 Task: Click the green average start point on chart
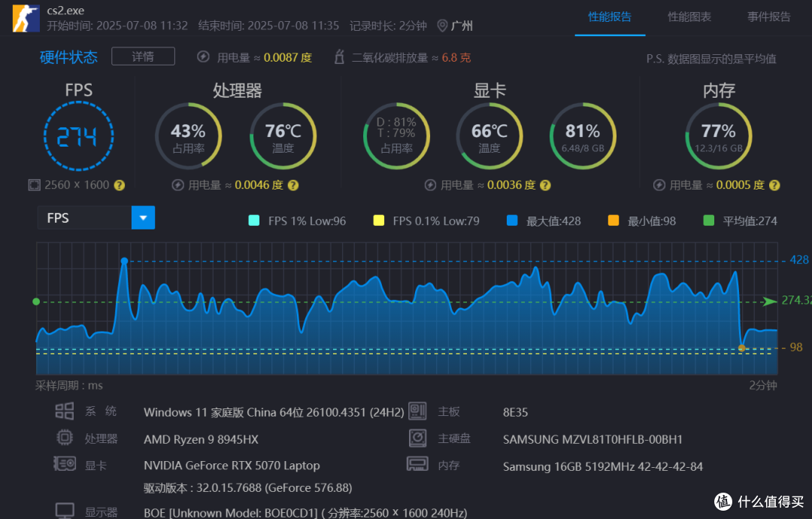point(36,302)
